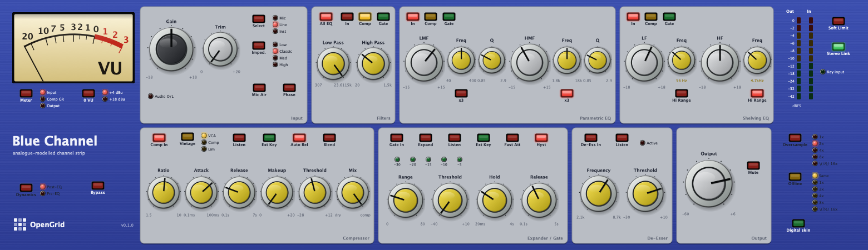Image resolution: width=868 pixels, height=250 pixels.
Task: Click the HF shelving gain knob
Action: click(720, 62)
